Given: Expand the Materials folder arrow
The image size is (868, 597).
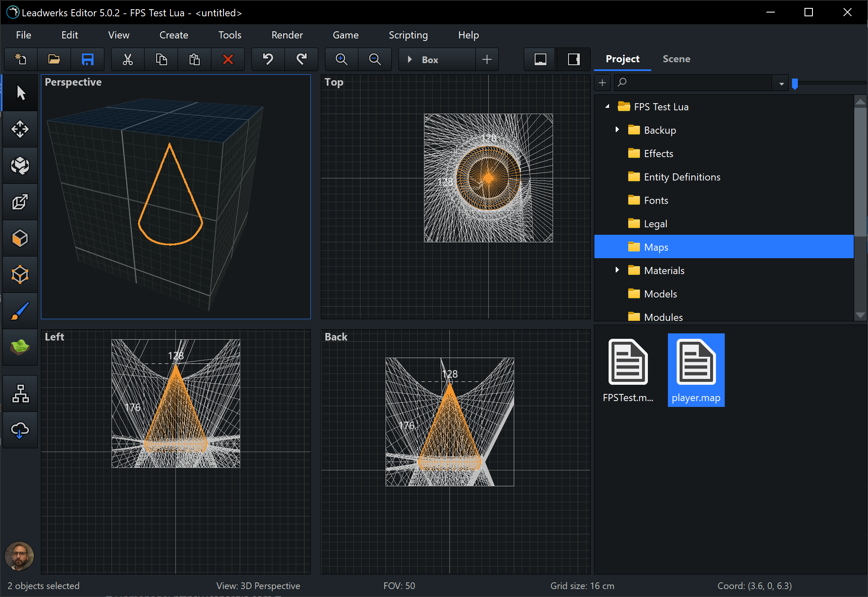Looking at the screenshot, I should pyautogui.click(x=617, y=270).
